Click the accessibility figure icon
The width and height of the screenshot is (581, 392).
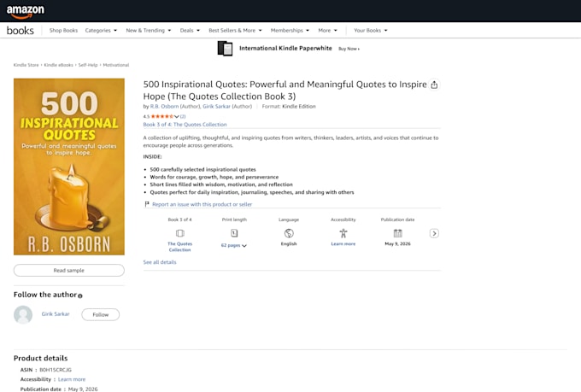(x=343, y=233)
